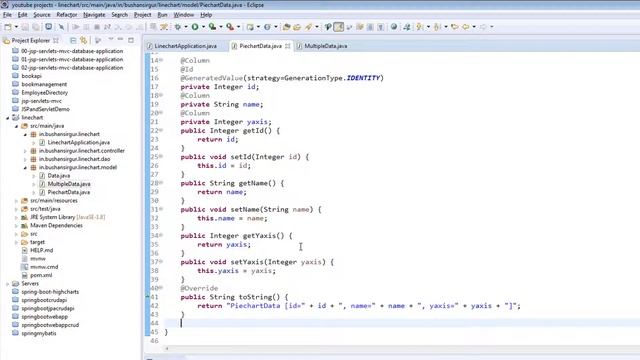The image size is (640, 360).
Task: Click the New Java Class icon
Action: [267, 27]
